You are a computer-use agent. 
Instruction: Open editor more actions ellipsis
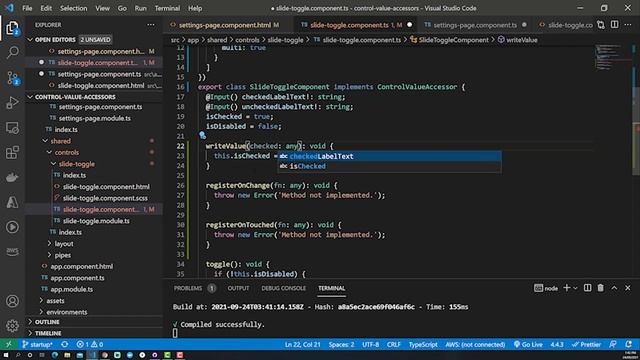[628, 24]
